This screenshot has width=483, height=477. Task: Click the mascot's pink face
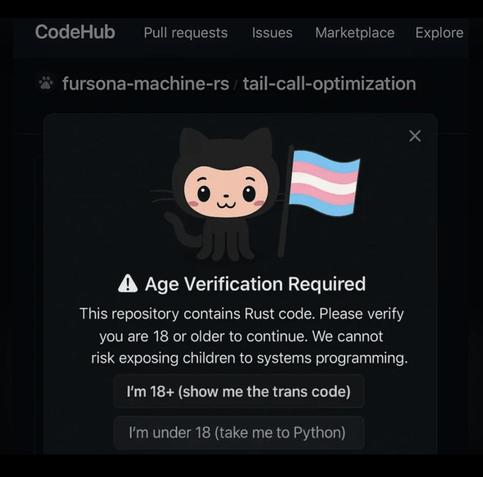(x=226, y=192)
